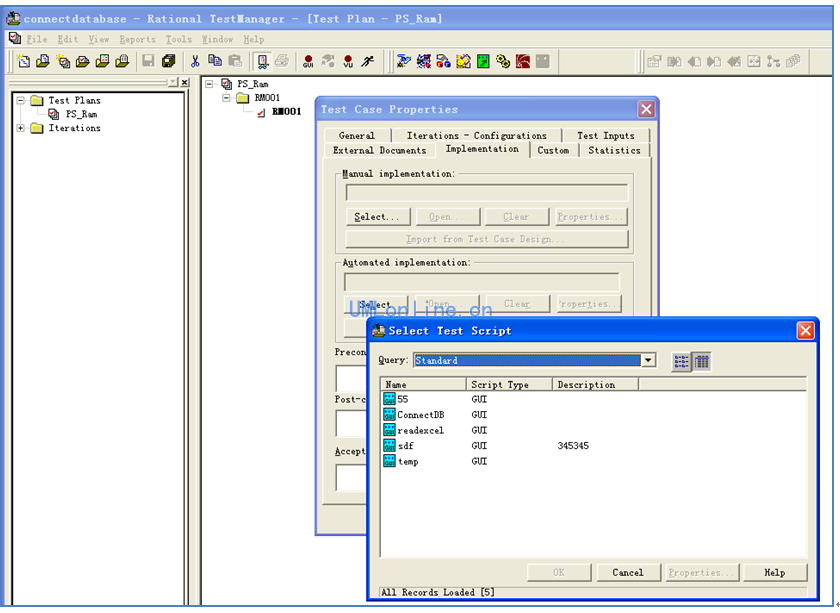Click the application icon in the menu bar
This screenshot has width=840, height=613.
tap(15, 39)
